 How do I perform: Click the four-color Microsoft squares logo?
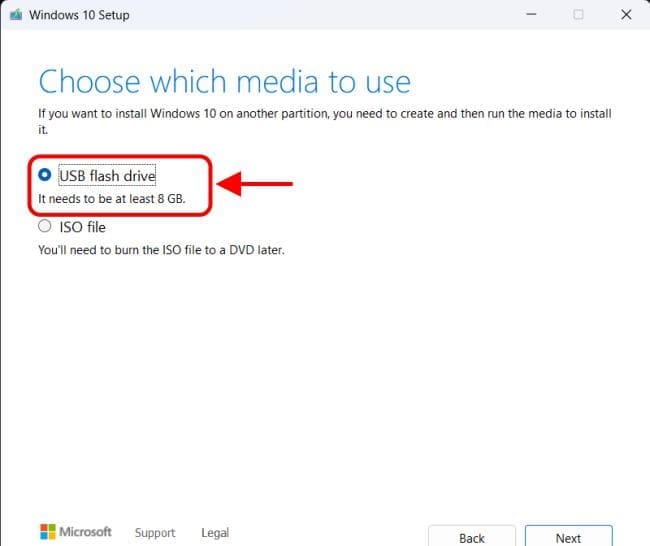click(47, 532)
